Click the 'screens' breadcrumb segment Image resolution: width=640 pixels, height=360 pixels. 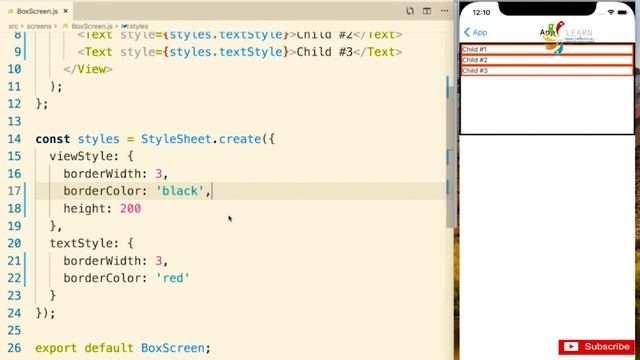pyautogui.click(x=39, y=26)
